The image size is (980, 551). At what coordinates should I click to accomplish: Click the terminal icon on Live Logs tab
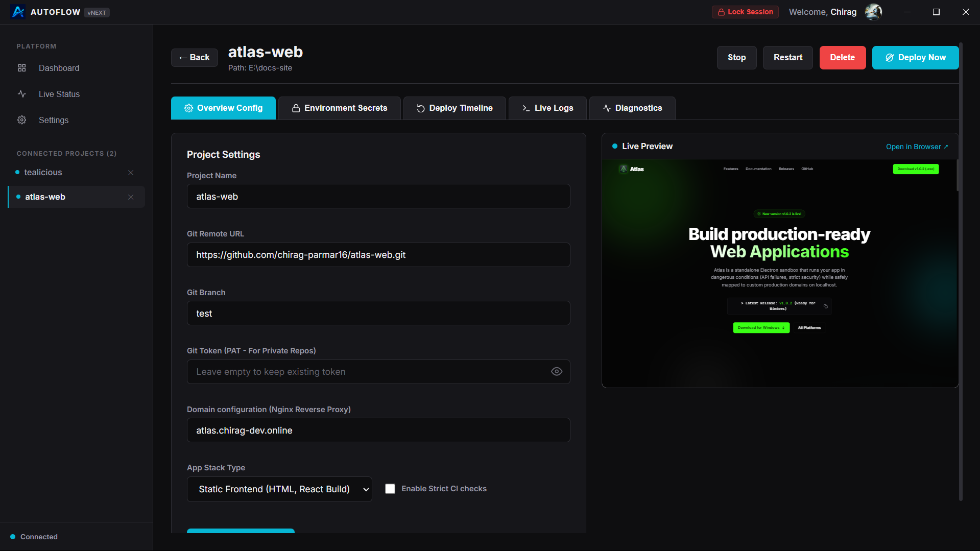point(526,108)
